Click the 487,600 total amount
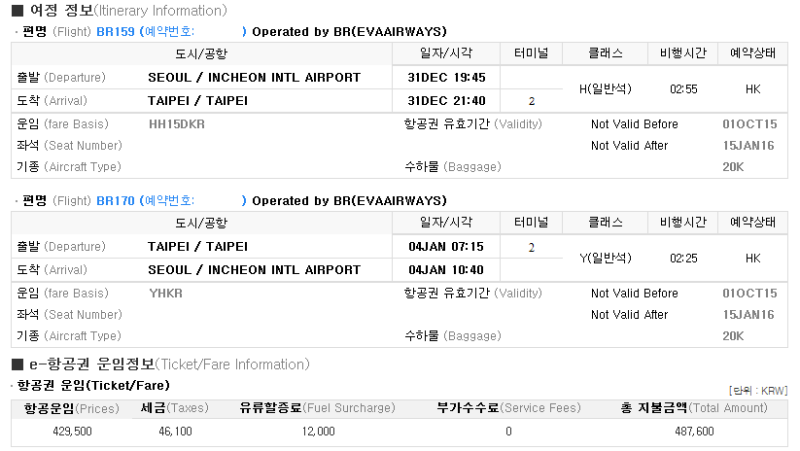This screenshot has width=800, height=451. pyautogui.click(x=694, y=431)
